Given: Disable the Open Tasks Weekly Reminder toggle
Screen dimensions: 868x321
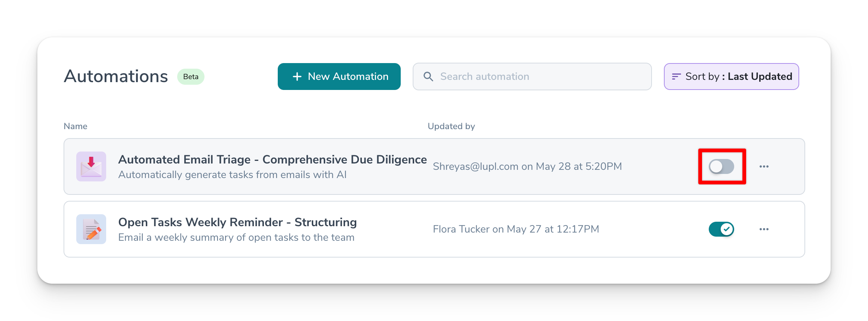Looking at the screenshot, I should 721,229.
